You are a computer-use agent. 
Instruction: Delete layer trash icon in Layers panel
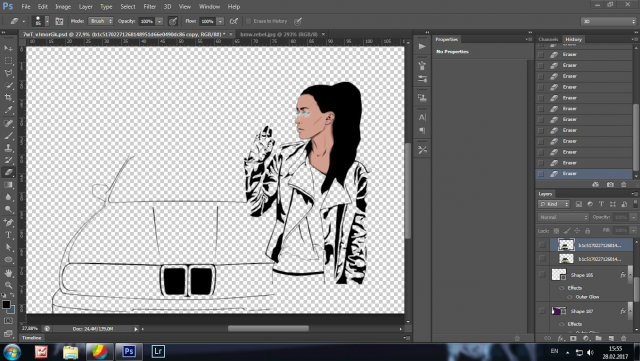[624, 338]
